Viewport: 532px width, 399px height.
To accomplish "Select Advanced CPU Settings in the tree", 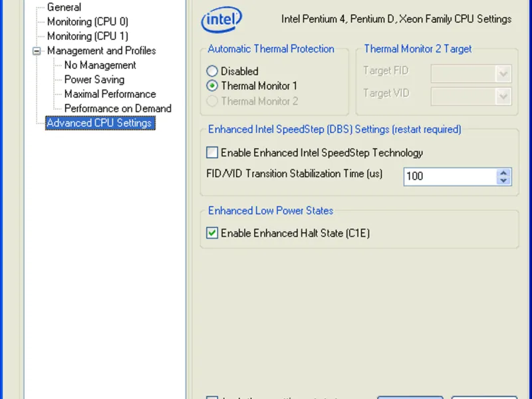I will (x=100, y=123).
